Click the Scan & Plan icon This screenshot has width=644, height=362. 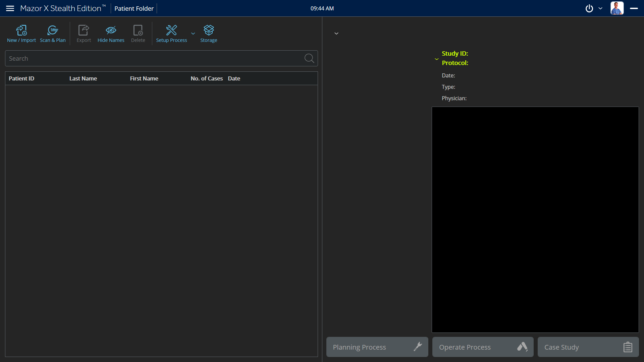point(53,31)
